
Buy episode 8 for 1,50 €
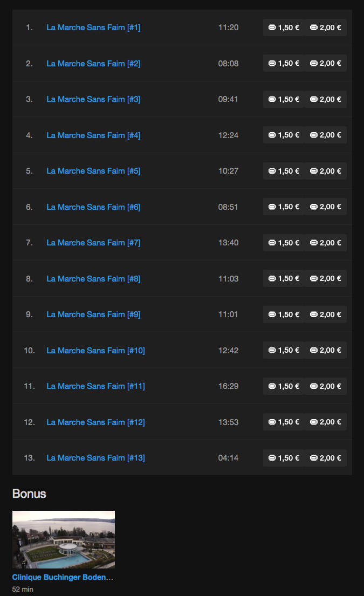(284, 279)
